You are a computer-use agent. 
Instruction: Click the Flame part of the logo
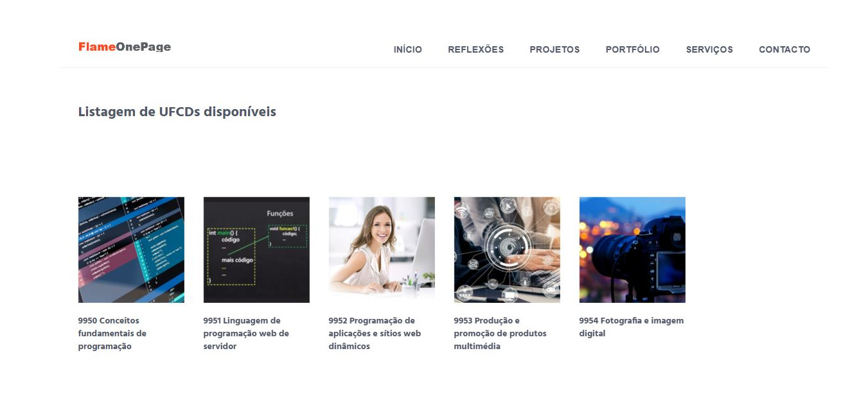(x=97, y=47)
